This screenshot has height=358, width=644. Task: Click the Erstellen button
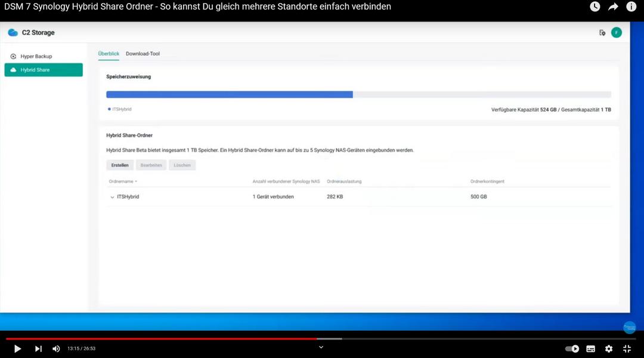(x=120, y=165)
